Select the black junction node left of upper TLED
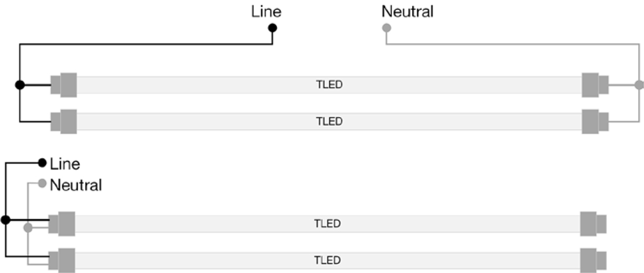This screenshot has height=273, width=644. tap(20, 85)
